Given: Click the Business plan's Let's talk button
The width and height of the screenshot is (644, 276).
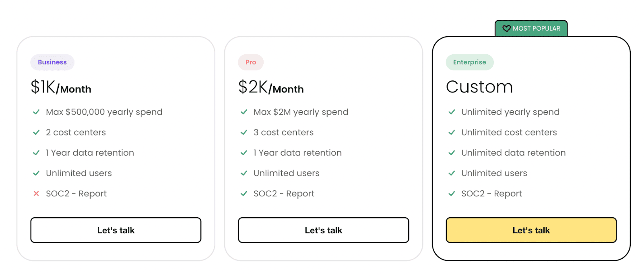Looking at the screenshot, I should click(116, 230).
